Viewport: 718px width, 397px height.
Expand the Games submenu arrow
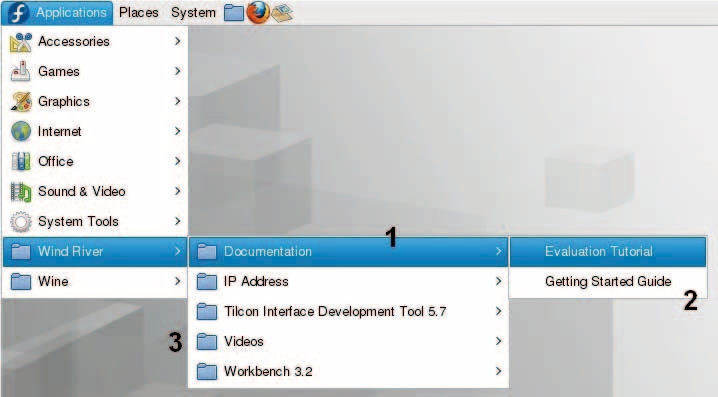[178, 71]
